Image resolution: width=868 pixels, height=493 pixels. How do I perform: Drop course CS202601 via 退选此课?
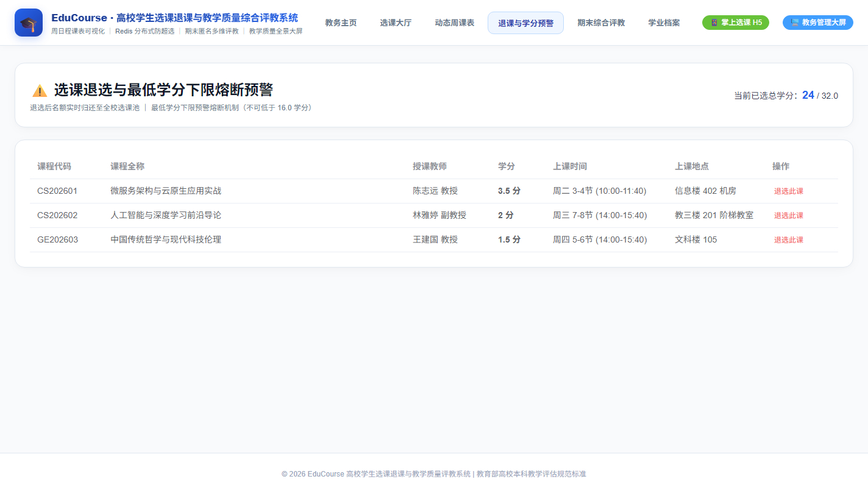pyautogui.click(x=789, y=191)
